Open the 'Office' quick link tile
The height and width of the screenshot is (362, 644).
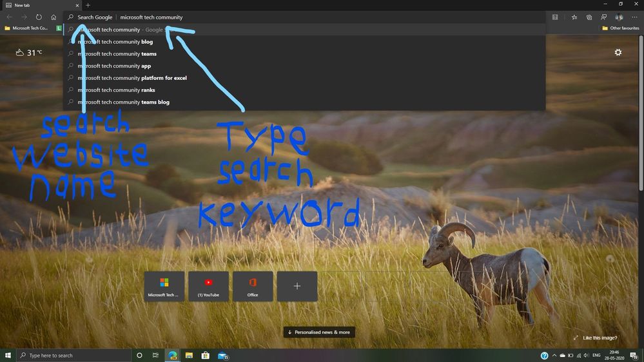point(253,286)
